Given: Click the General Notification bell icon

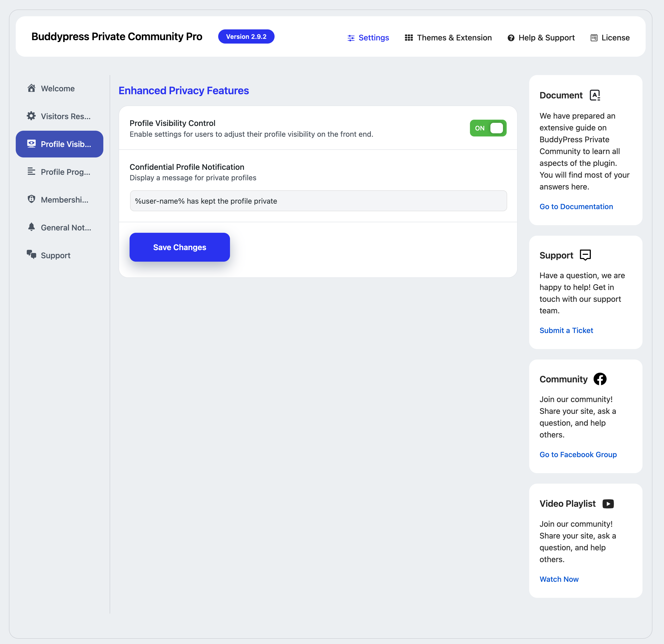Looking at the screenshot, I should [31, 227].
